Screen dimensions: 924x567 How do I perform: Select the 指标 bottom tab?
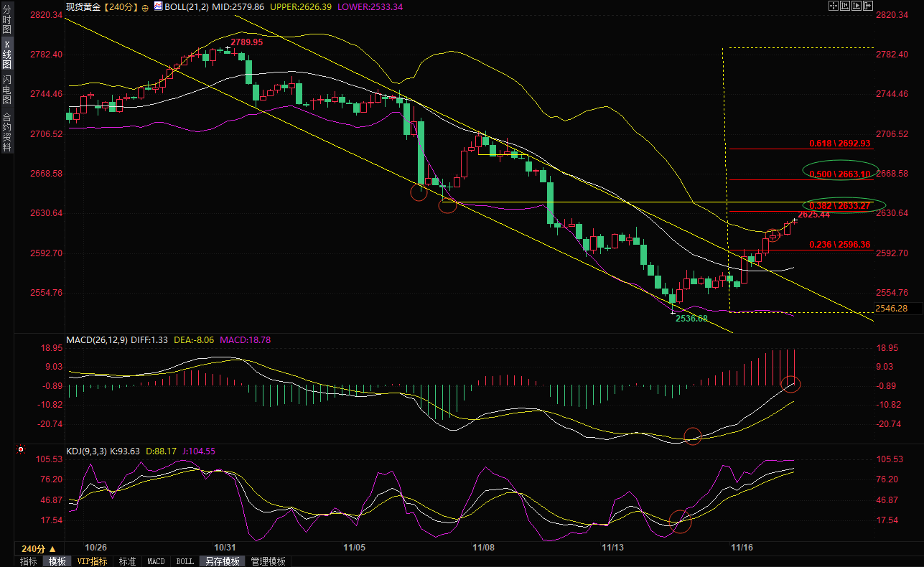[x=29, y=561]
